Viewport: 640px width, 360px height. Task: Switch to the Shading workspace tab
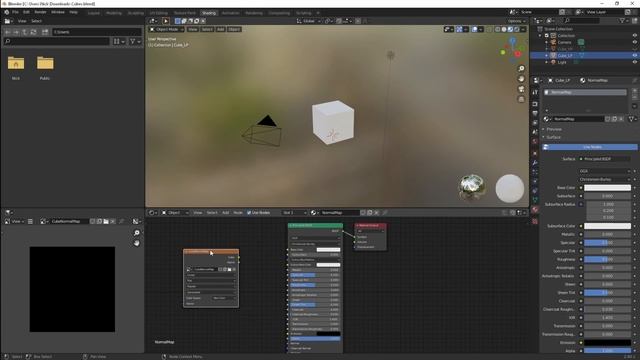[209, 13]
